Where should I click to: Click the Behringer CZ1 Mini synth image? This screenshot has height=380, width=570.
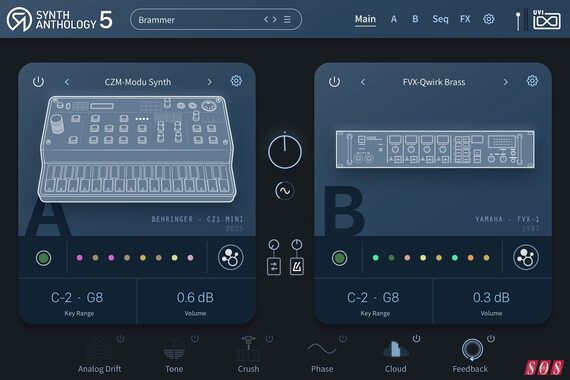tap(137, 149)
